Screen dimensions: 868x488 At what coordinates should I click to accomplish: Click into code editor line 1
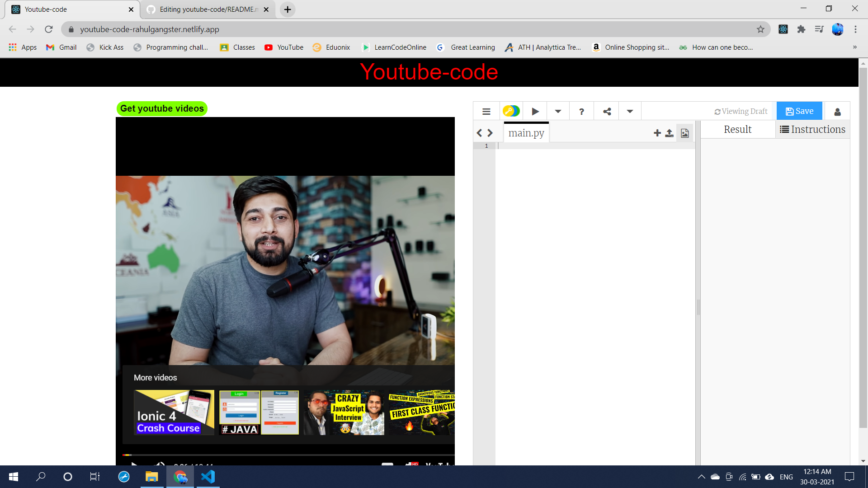click(595, 146)
